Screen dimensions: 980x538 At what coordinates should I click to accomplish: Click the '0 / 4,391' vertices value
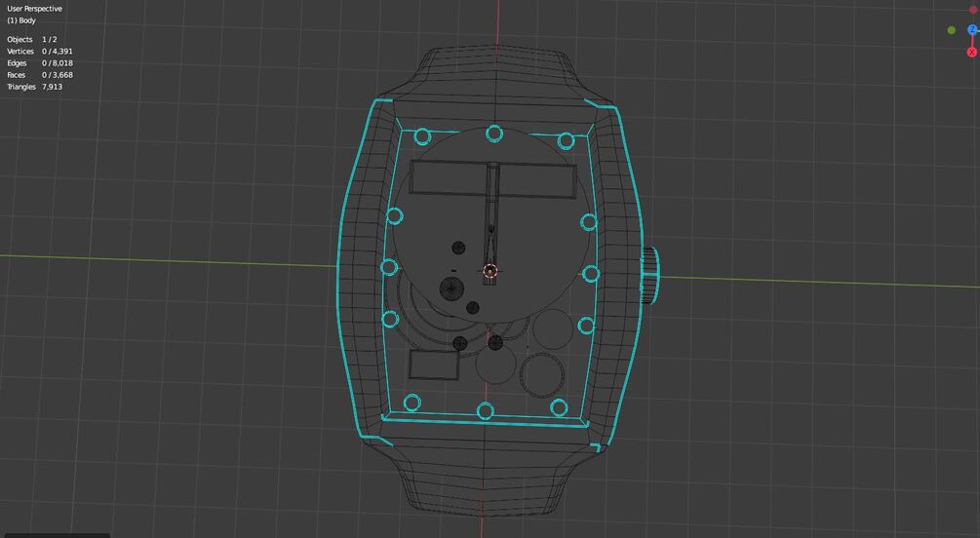(x=58, y=52)
